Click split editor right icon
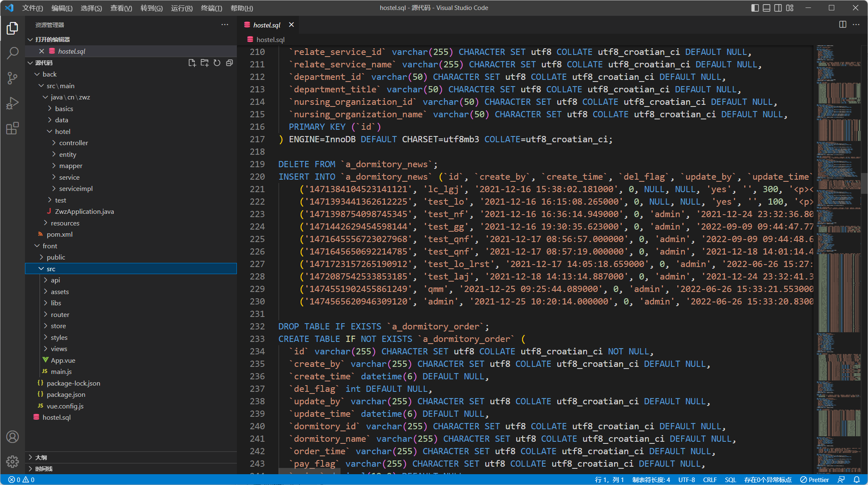 click(843, 25)
